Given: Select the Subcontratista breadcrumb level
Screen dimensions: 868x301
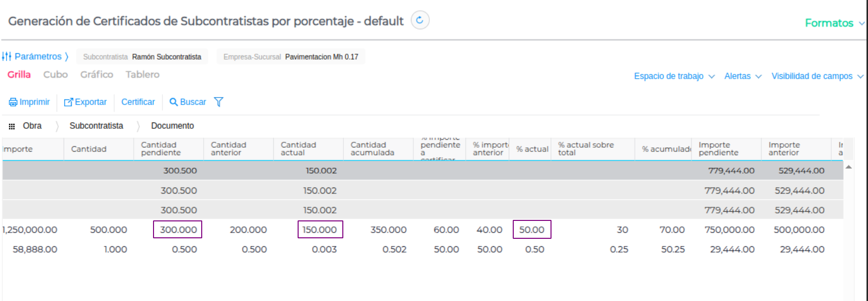Looking at the screenshot, I should pos(96,126).
